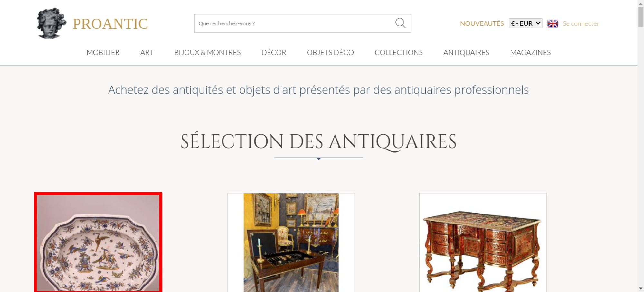Open the game table interior thumbnail

pyautogui.click(x=291, y=243)
